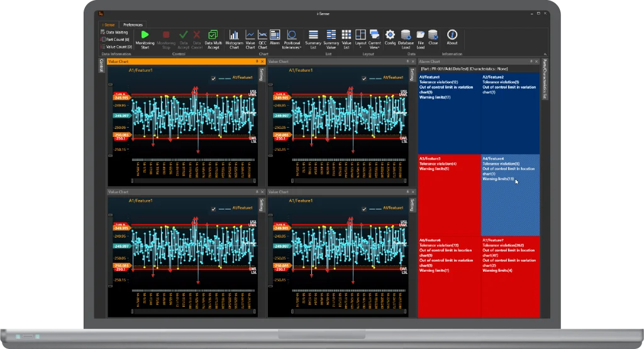Switch to the Preferences ribbon tab
Screen dimensions: 644x349
[133, 25]
